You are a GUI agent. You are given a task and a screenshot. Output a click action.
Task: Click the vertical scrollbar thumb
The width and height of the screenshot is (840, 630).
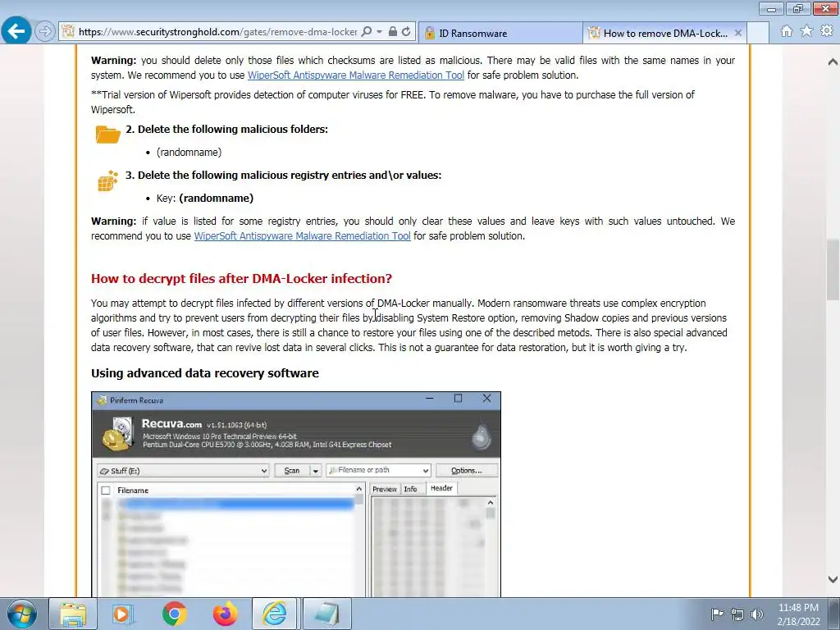tap(833, 269)
